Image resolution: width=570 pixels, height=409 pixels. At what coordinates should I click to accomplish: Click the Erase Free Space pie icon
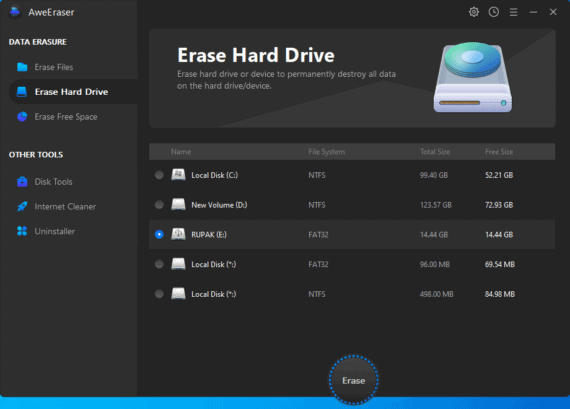coord(22,117)
